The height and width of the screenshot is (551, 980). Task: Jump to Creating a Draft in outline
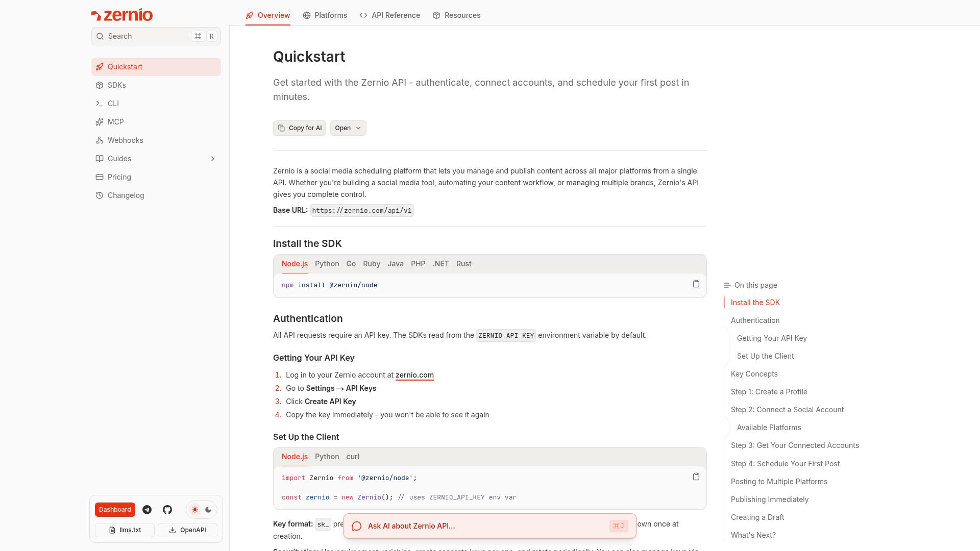click(757, 517)
